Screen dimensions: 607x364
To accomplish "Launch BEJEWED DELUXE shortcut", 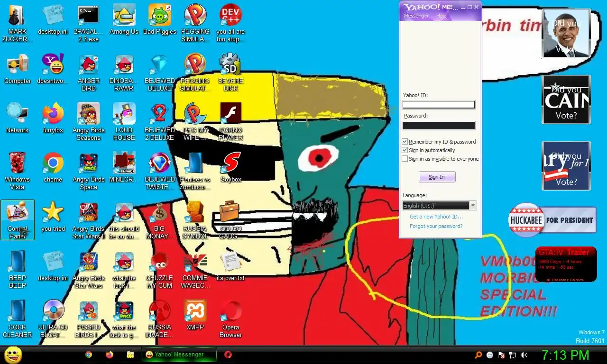I will coord(159,72).
